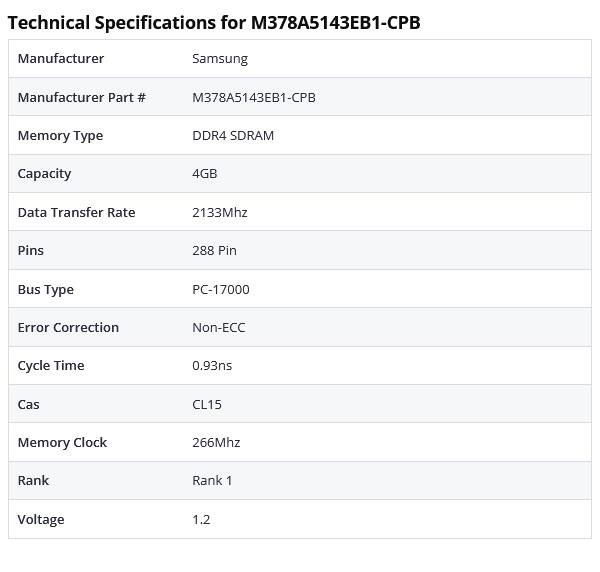
Task: Click the 'Samsung' value
Action: click(x=220, y=59)
